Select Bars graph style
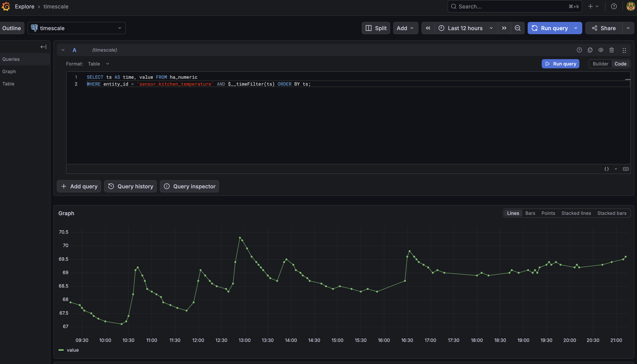The width and height of the screenshot is (637, 364). pyautogui.click(x=530, y=213)
